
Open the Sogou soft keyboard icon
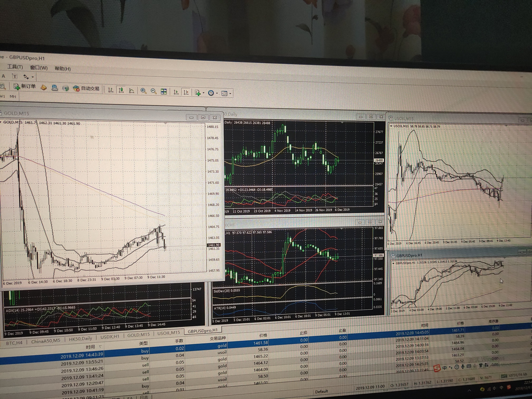click(x=469, y=366)
